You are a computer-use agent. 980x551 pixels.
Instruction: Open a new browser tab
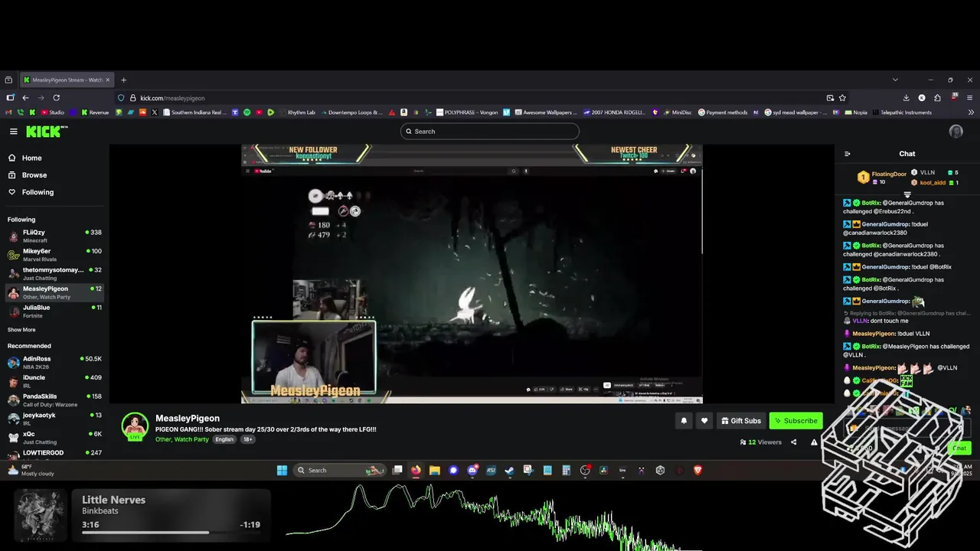click(x=123, y=80)
